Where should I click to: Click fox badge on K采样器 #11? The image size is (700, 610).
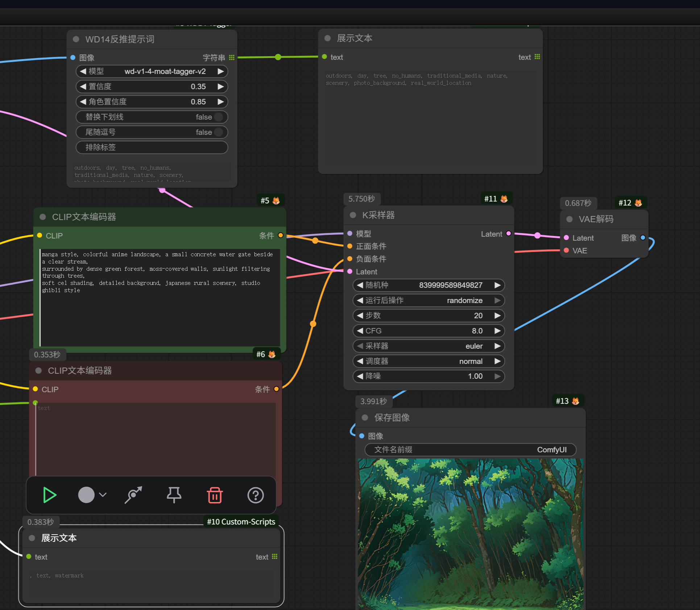[x=504, y=199]
